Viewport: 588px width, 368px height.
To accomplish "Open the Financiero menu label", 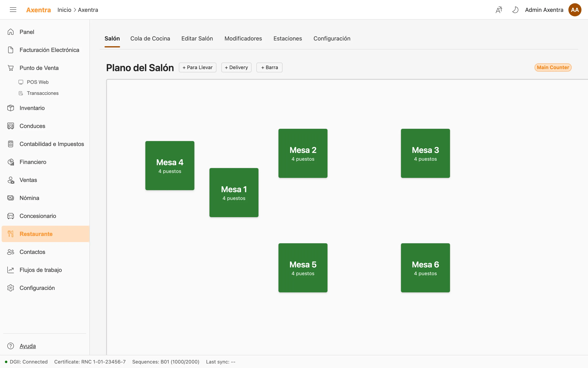I will tap(33, 162).
